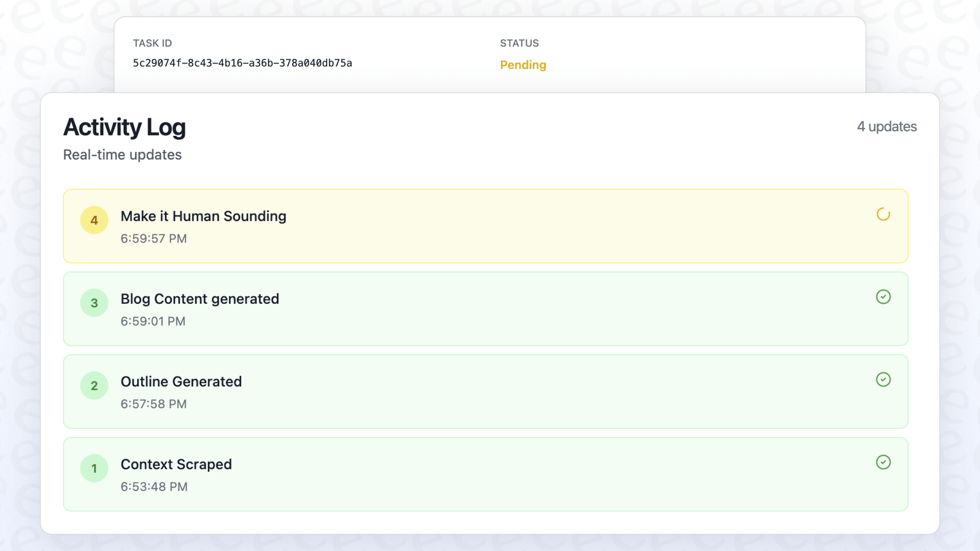The width and height of the screenshot is (980, 551).
Task: Click the checkmark icon for Context Scraped
Action: [x=883, y=462]
